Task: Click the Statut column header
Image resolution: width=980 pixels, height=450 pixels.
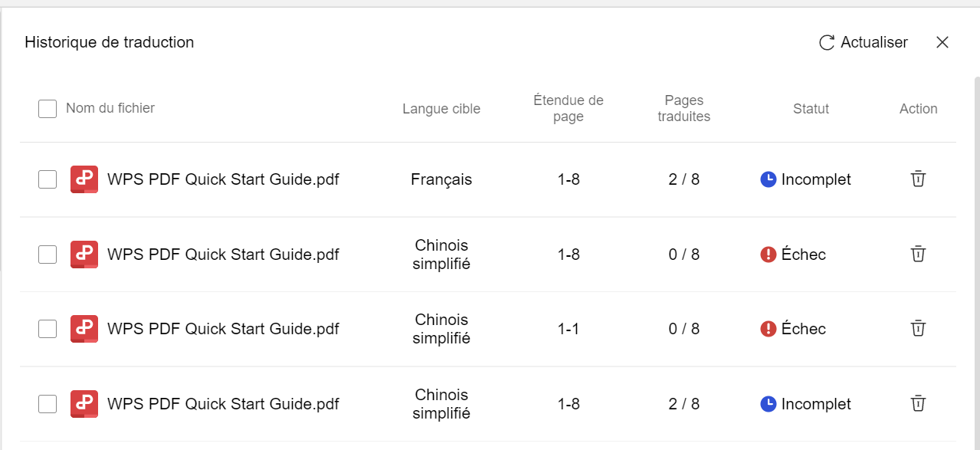Action: point(811,109)
